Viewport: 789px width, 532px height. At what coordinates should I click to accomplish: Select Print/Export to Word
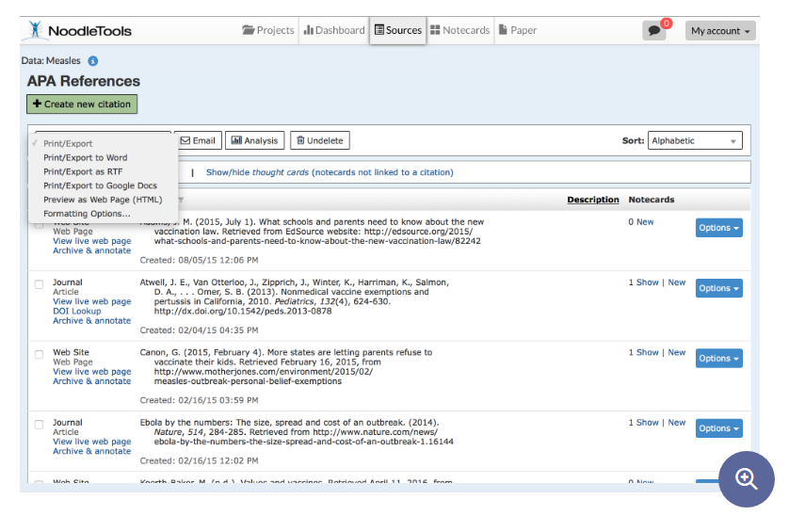[85, 157]
